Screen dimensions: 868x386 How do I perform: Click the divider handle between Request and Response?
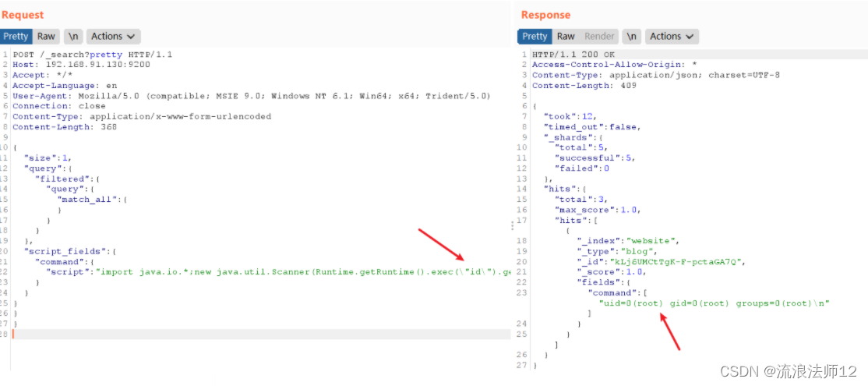pos(513,225)
